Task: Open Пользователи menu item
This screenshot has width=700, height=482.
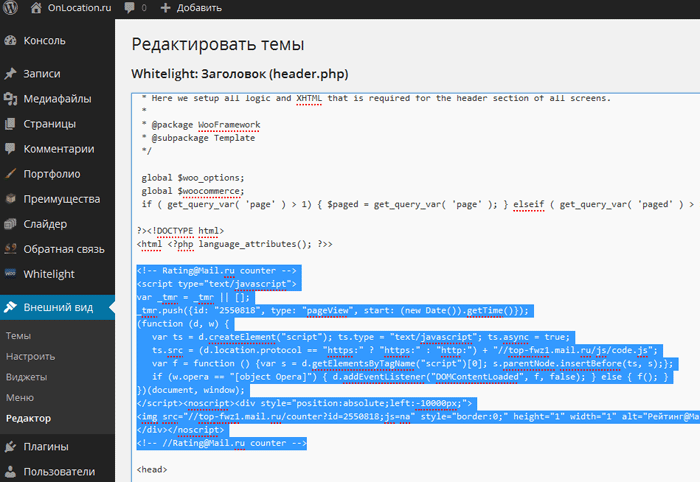Action: click(x=59, y=472)
